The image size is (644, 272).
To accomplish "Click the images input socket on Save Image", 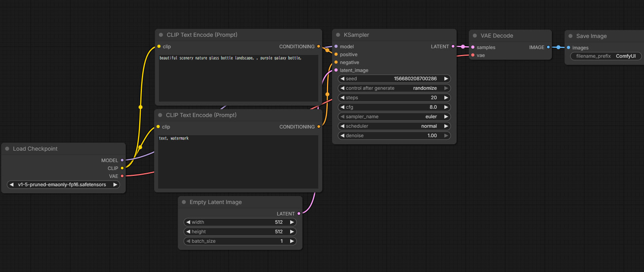I will click(x=568, y=47).
